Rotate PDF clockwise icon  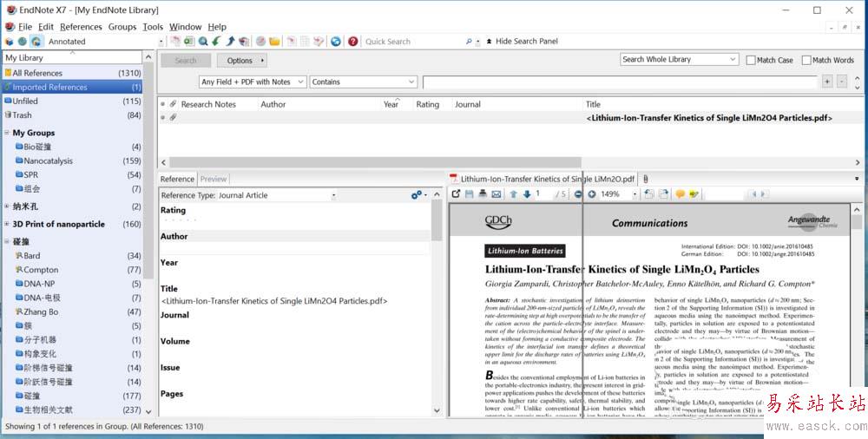coord(663,194)
